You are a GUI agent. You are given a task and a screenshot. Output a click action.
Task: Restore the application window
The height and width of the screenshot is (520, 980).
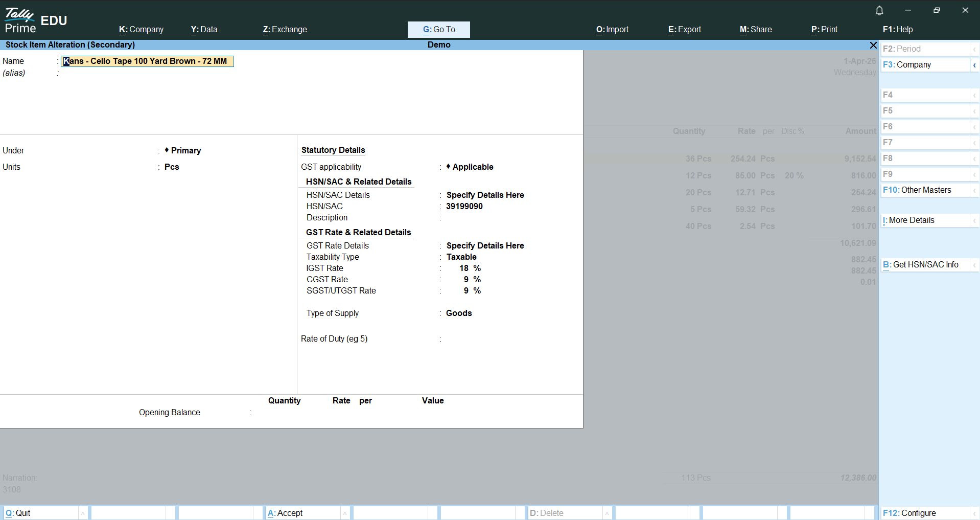pyautogui.click(x=937, y=10)
